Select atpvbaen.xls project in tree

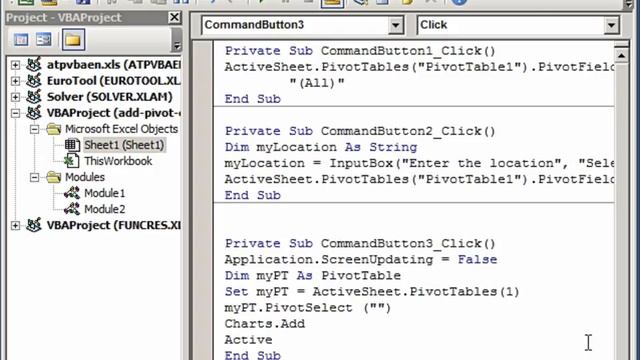pos(113,65)
